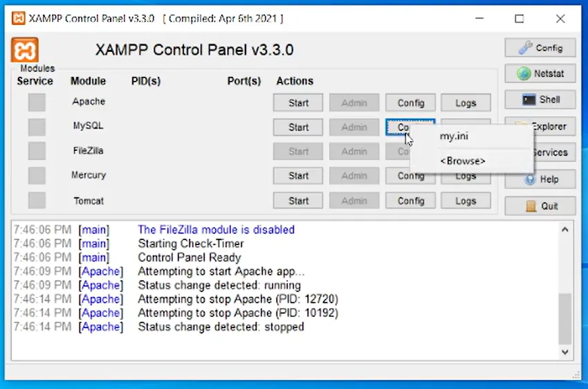
Task: Click the Mercury module name
Action: 89,175
